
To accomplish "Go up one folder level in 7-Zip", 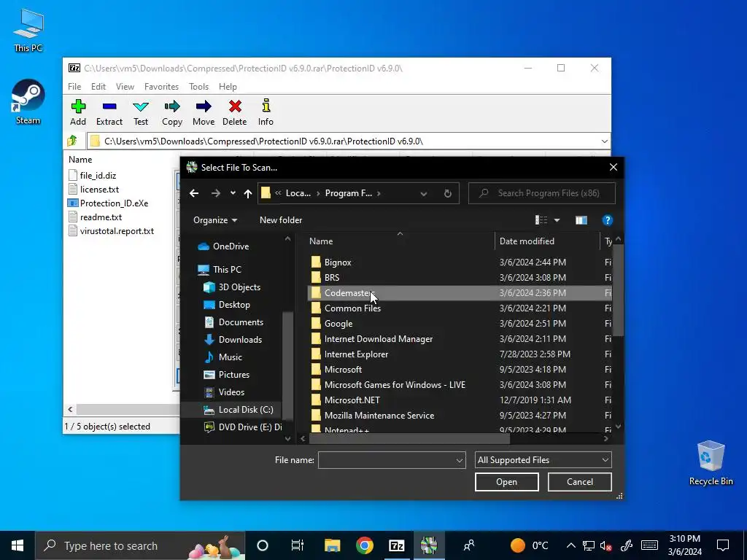I will (x=72, y=141).
